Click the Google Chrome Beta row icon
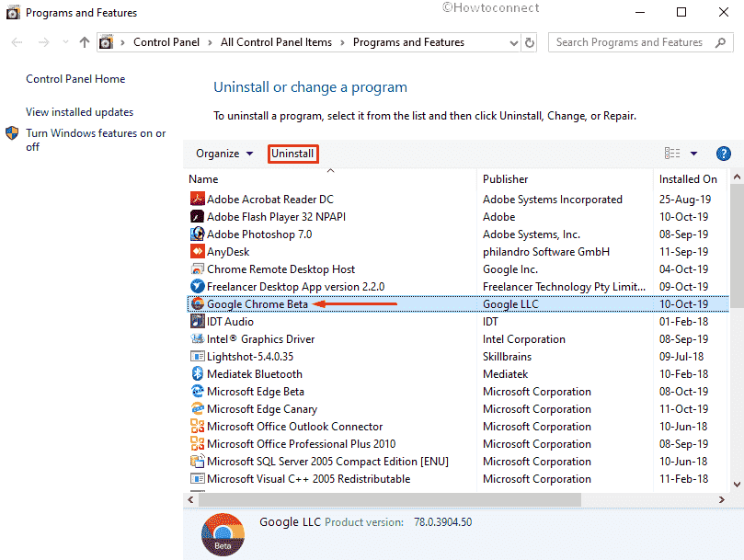The height and width of the screenshot is (560, 744). 198,303
